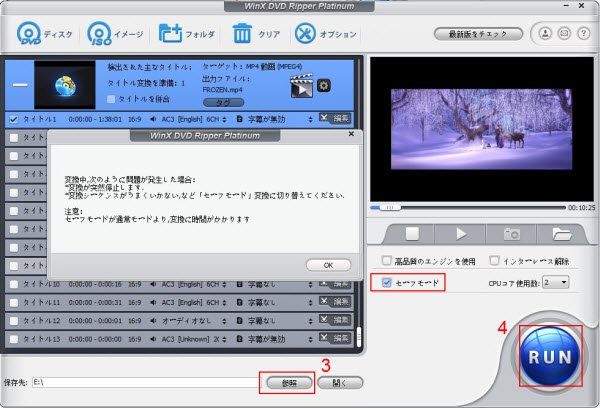Click the title list scrollbar handle

pos(359,337)
